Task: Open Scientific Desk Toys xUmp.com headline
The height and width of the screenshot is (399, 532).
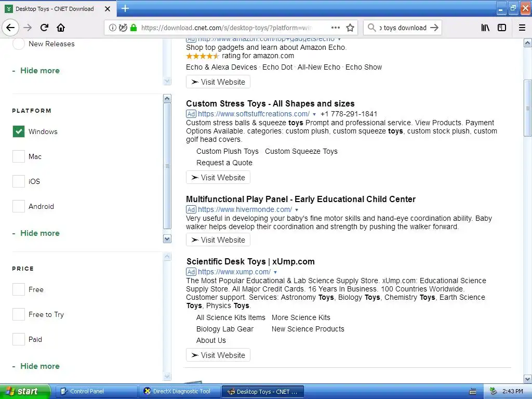Action: (x=250, y=262)
